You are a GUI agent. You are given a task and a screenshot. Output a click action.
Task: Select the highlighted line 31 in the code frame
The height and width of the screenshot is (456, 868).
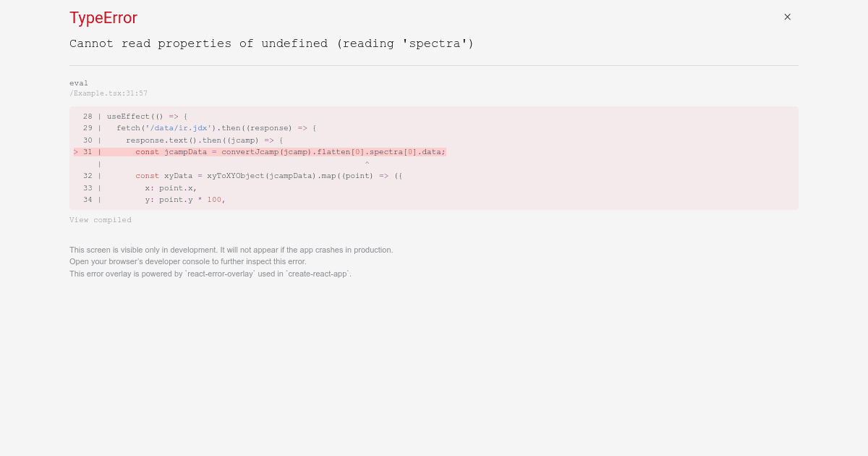pyautogui.click(x=275, y=152)
